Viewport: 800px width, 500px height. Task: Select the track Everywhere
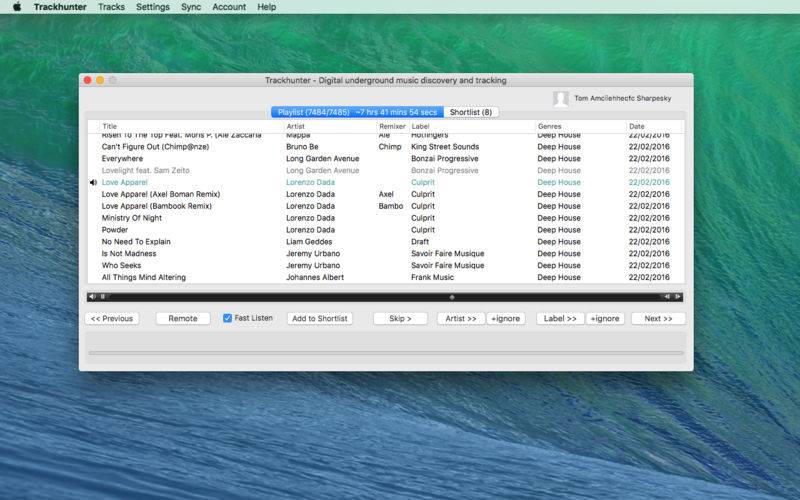(122, 158)
